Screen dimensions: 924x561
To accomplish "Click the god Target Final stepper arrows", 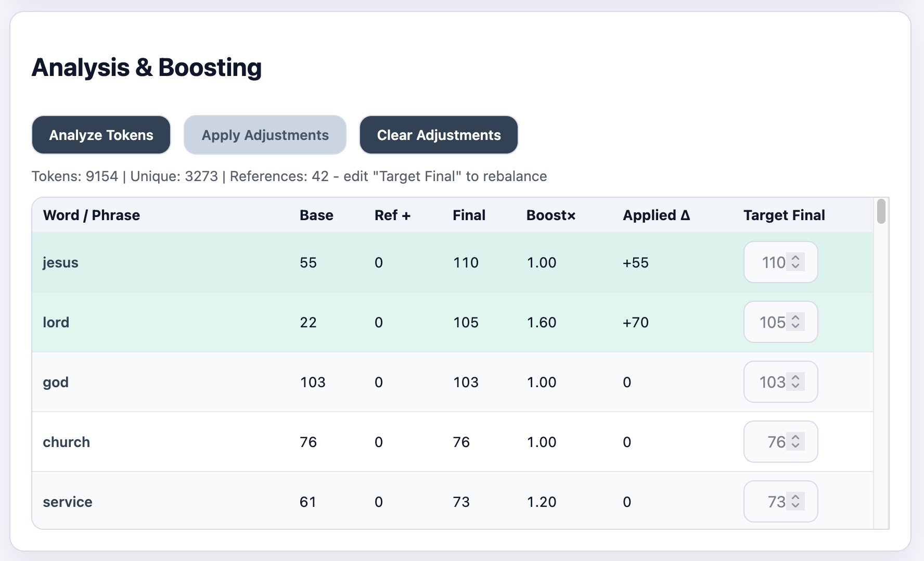I will 795,381.
